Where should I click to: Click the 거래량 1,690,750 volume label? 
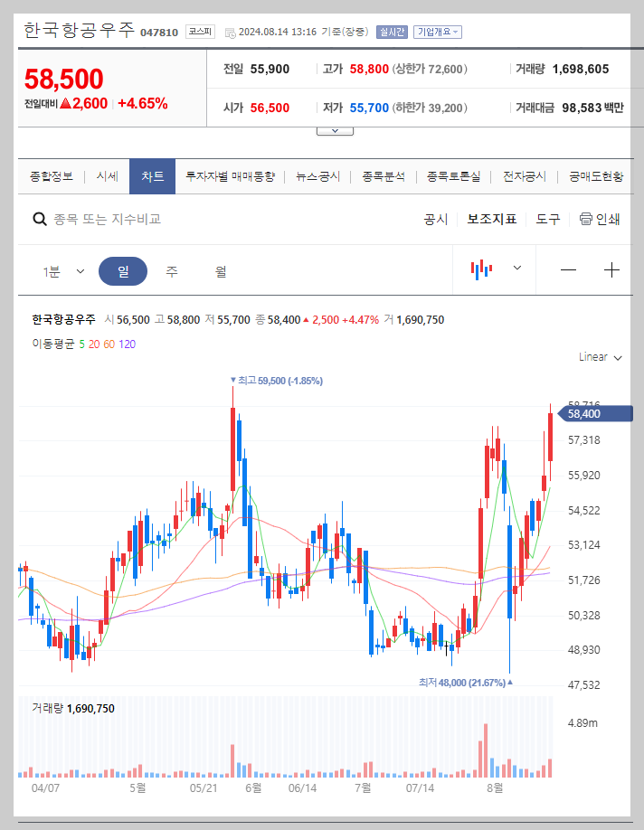pos(73,708)
